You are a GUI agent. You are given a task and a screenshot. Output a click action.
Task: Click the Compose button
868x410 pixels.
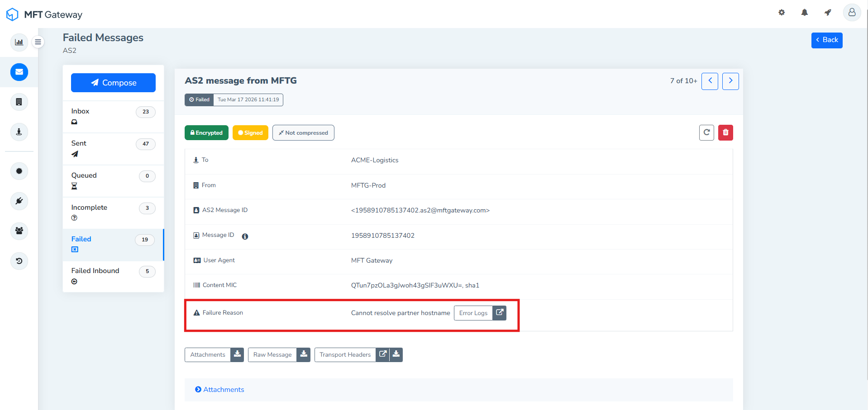coord(113,83)
